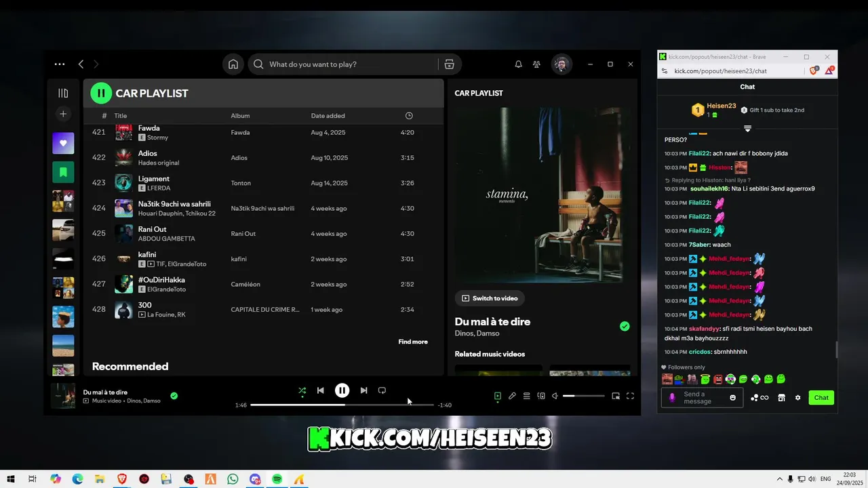Sort the playlist by Title column header
This screenshot has width=868, height=488.
pyautogui.click(x=120, y=116)
